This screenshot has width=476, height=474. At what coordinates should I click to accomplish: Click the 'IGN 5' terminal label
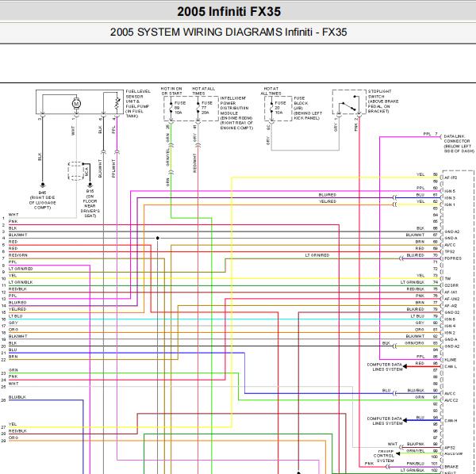450,191
